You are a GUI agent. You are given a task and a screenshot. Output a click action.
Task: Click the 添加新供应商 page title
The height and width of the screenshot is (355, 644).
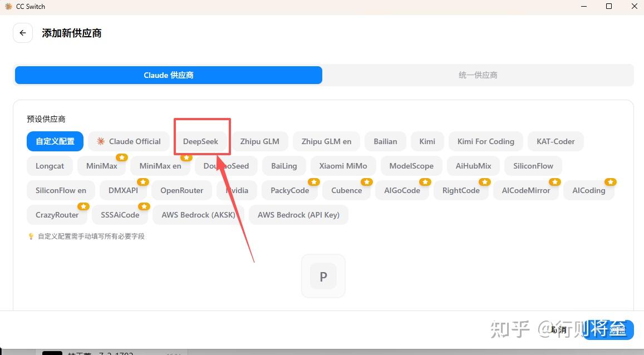click(71, 33)
